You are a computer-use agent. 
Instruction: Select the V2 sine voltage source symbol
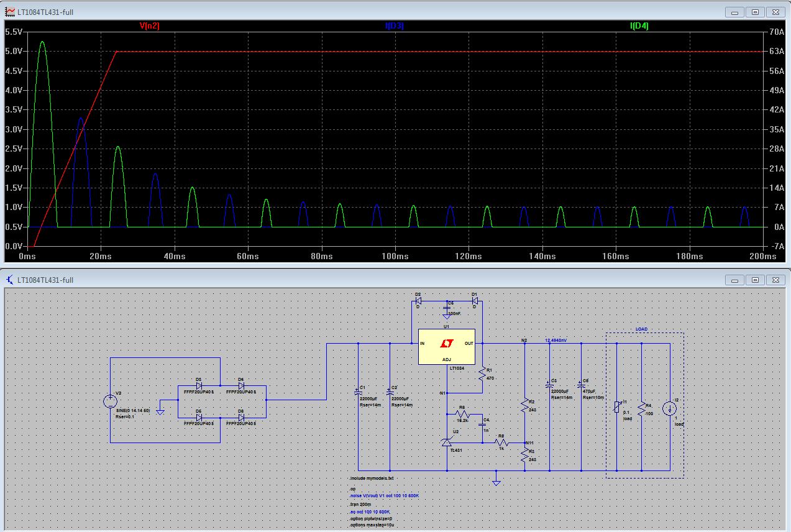(110, 401)
